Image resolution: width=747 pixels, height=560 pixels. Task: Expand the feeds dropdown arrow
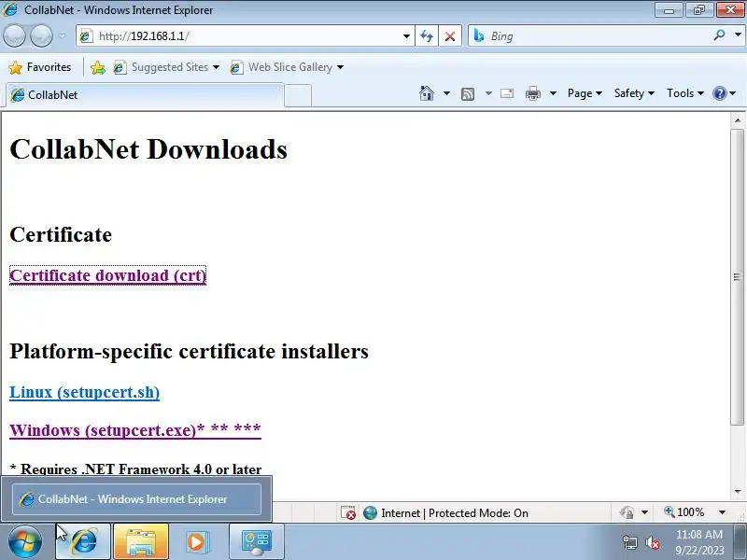coord(488,93)
